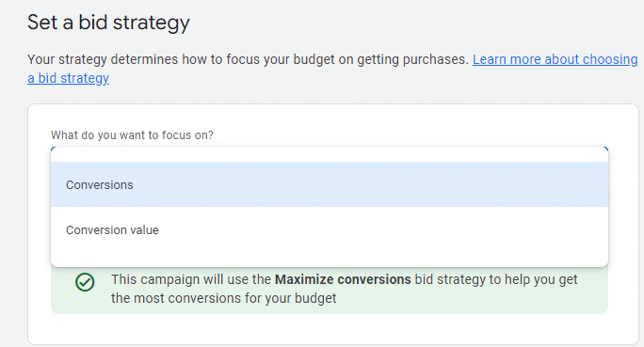
Task: Click the gray page background beside the heading
Action: point(411,23)
